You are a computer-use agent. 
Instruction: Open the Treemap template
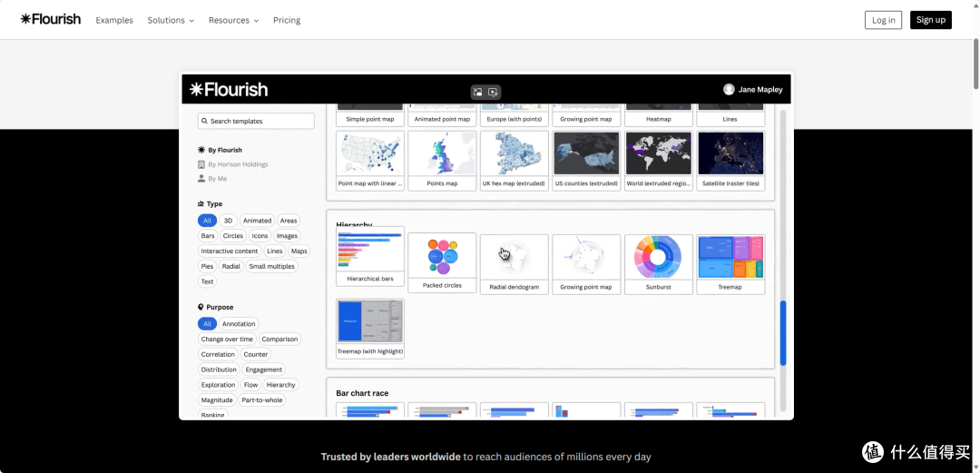[x=730, y=265]
